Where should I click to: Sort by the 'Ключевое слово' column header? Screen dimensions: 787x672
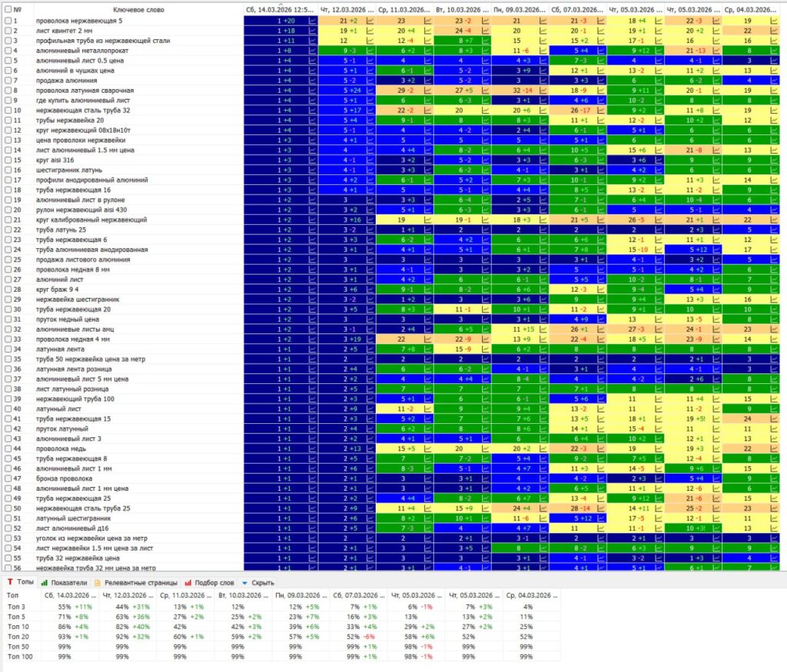138,9
